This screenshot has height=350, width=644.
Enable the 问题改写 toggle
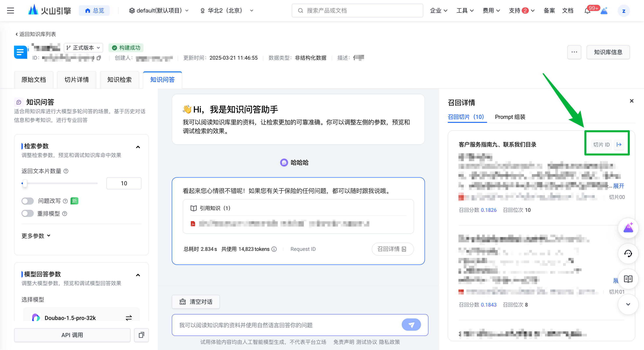tap(28, 201)
